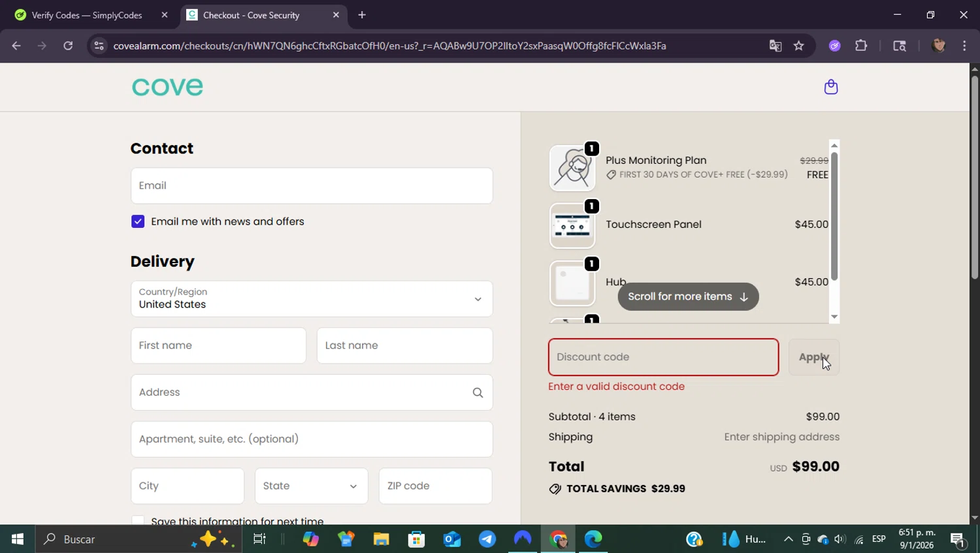Open the Windows notification center
This screenshot has height=553, width=980.
tap(958, 539)
